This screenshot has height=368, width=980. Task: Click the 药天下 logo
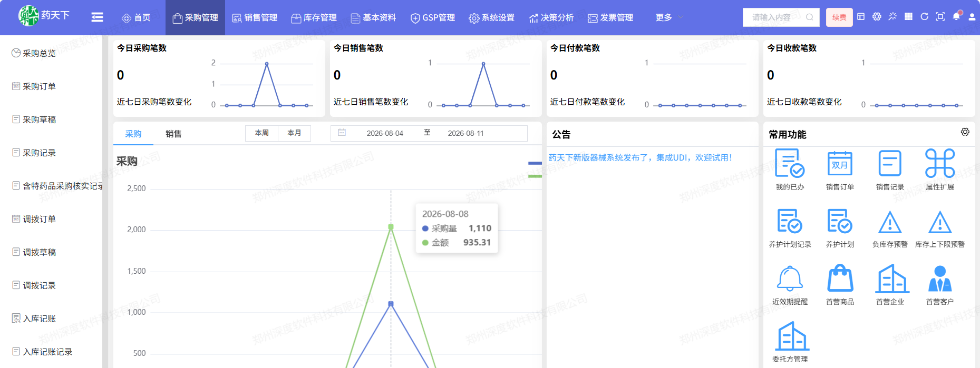tap(44, 16)
